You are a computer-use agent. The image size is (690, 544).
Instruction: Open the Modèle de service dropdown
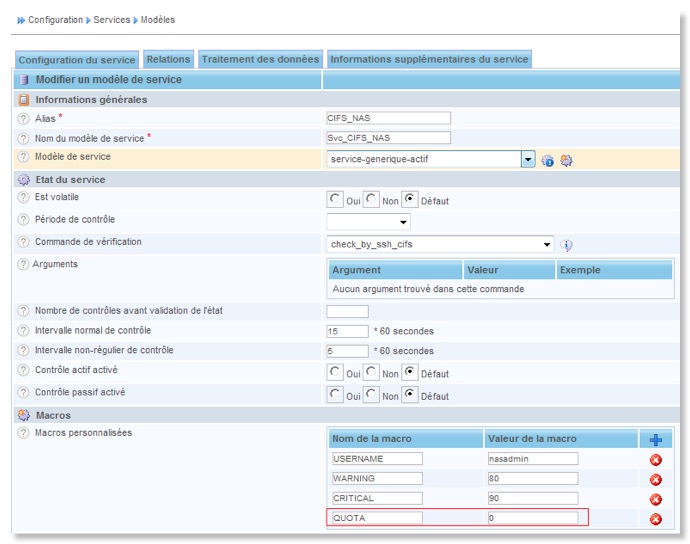coord(528,159)
